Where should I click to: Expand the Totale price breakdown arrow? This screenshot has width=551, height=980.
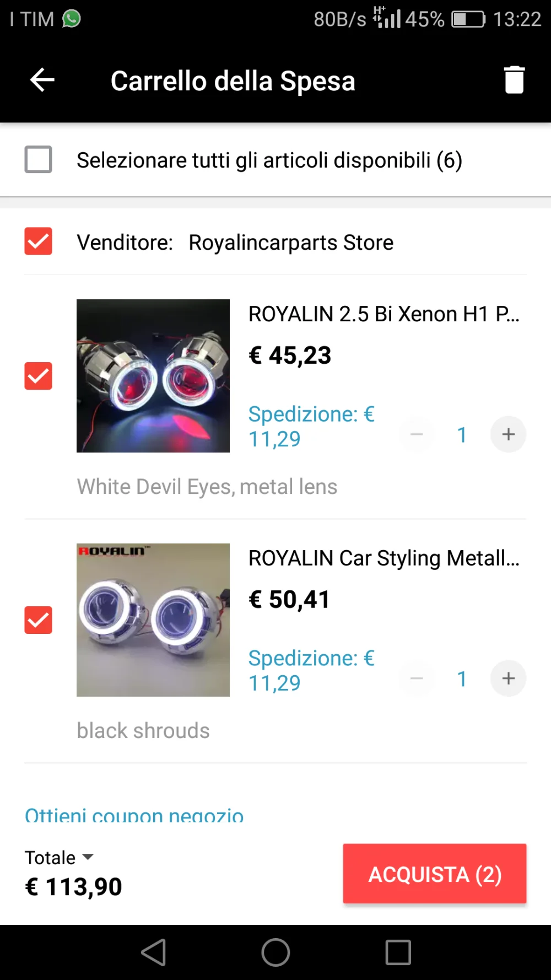tap(88, 857)
